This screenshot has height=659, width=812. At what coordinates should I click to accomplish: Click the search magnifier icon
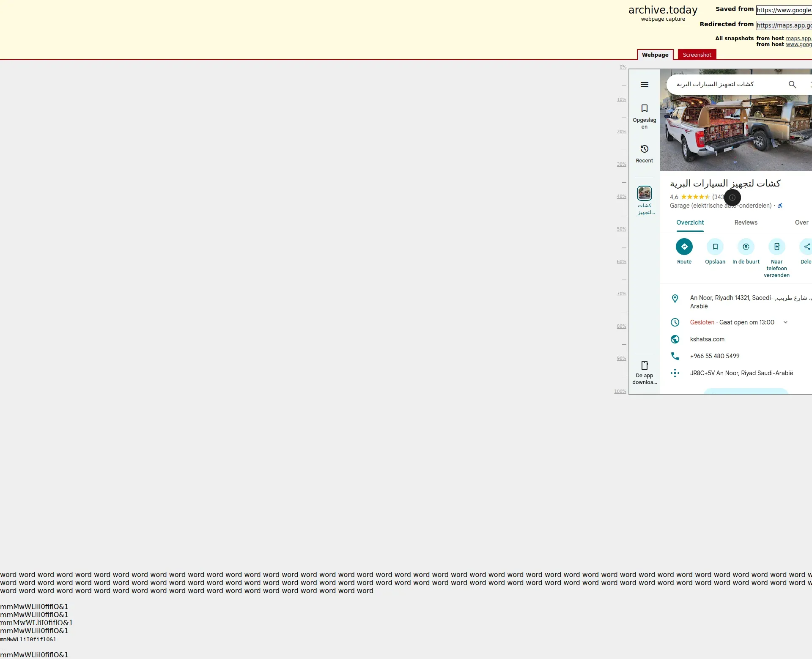coord(792,85)
